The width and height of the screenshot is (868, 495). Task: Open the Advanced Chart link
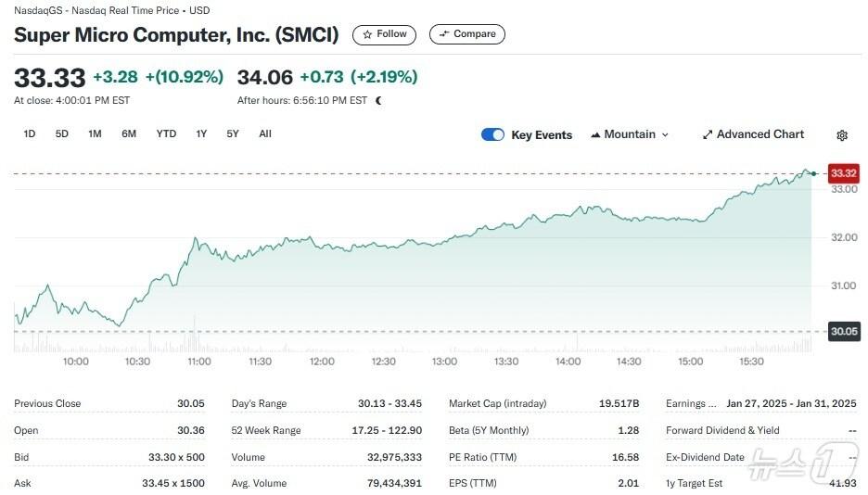point(760,134)
